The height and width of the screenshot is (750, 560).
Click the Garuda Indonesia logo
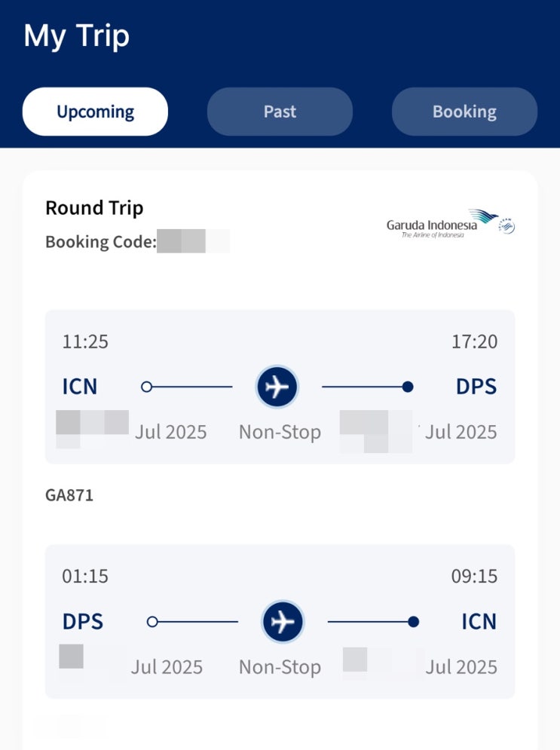coord(442,224)
